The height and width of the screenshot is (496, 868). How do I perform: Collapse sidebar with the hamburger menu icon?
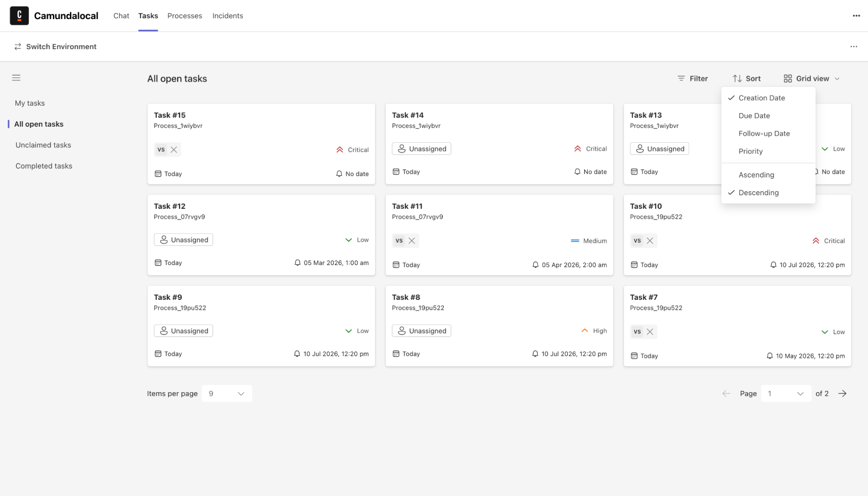pos(16,78)
